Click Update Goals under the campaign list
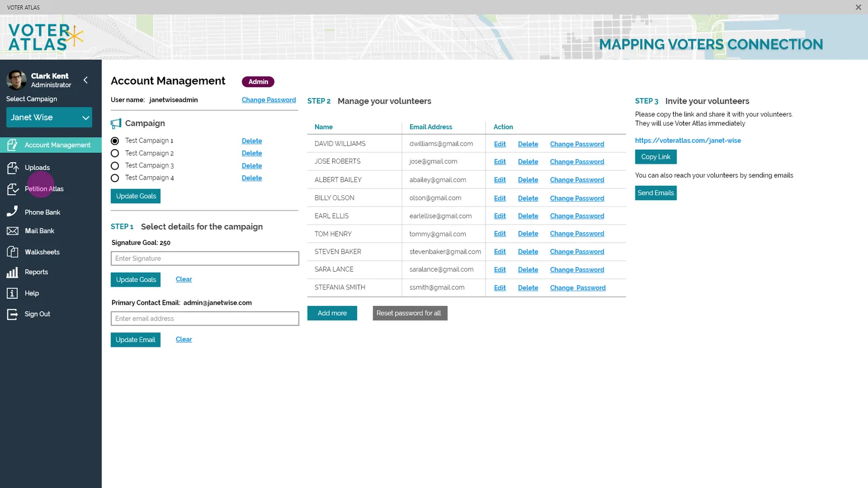Viewport: 868px width, 488px height. pyautogui.click(x=136, y=196)
